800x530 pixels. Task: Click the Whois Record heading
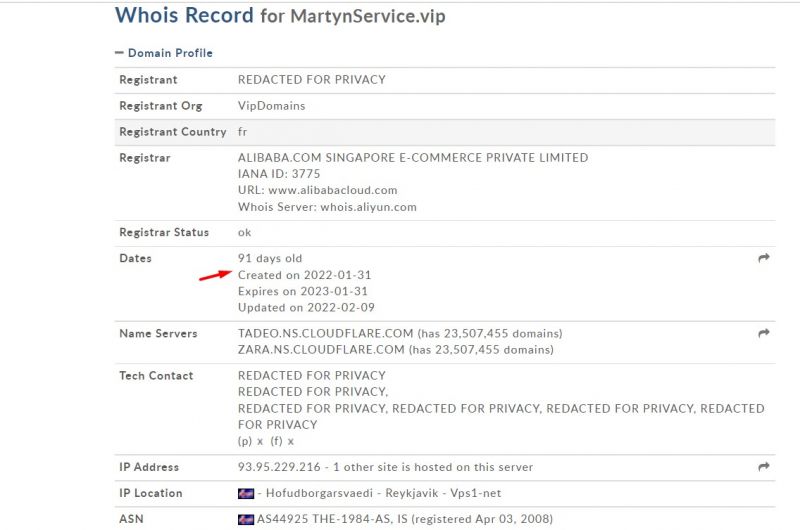(184, 15)
